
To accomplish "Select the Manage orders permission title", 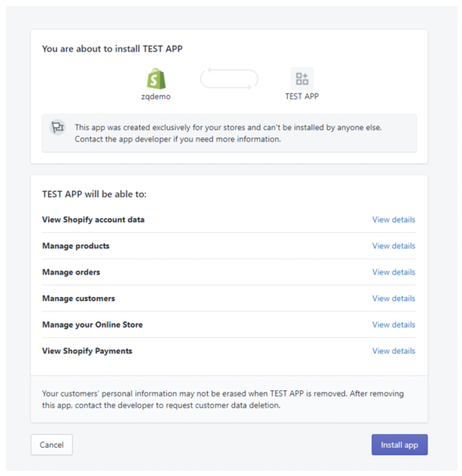I will click(x=71, y=272).
